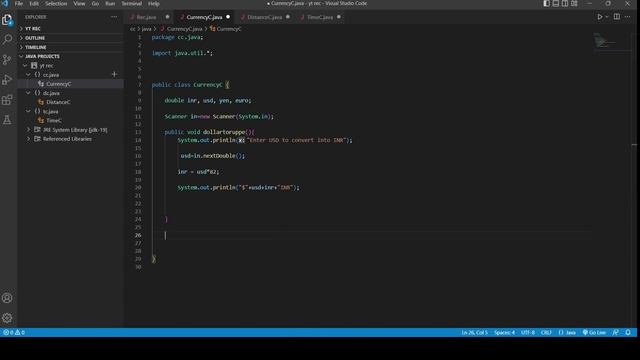
Task: Switch to the DistanceC.java tab
Action: click(x=264, y=17)
